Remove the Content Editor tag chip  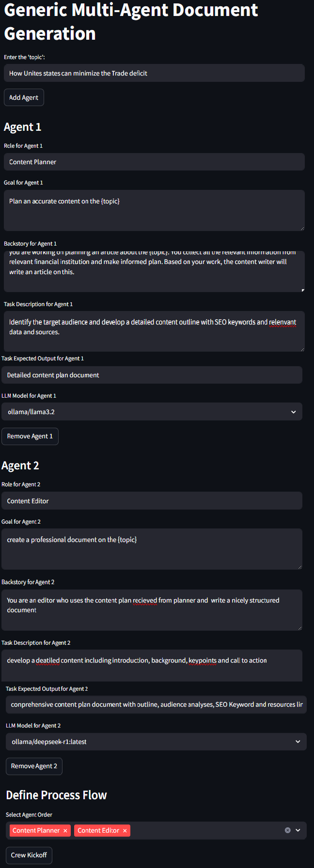click(x=125, y=831)
